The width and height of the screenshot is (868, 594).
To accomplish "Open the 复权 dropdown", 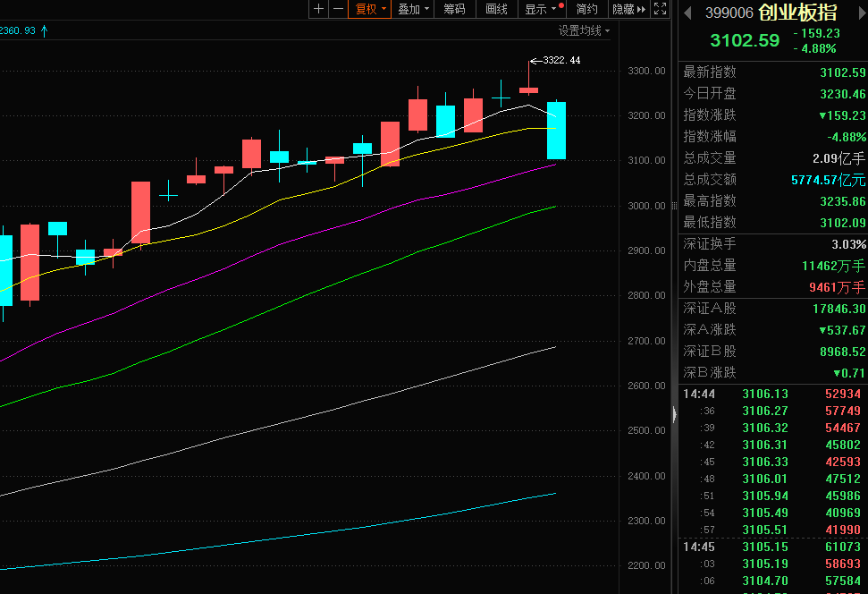I will coord(369,9).
